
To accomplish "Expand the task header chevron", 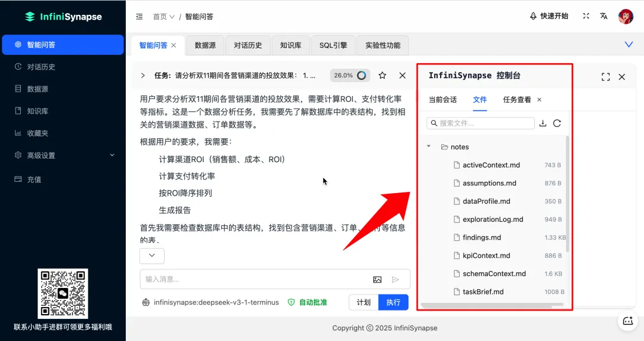I will (x=143, y=76).
